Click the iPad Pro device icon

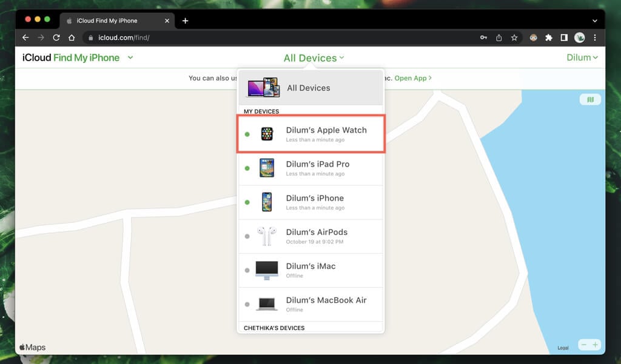267,168
